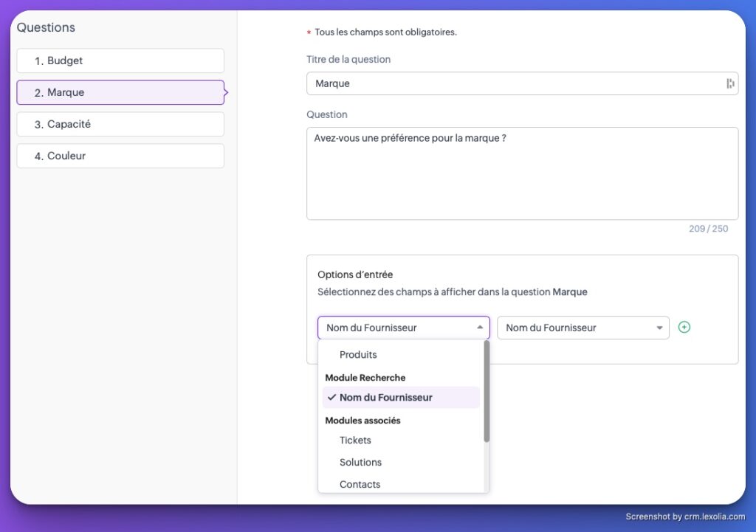Viewport: 756px width, 532px height.
Task: Choose Contacts in the dropdown list
Action: pyautogui.click(x=401, y=484)
